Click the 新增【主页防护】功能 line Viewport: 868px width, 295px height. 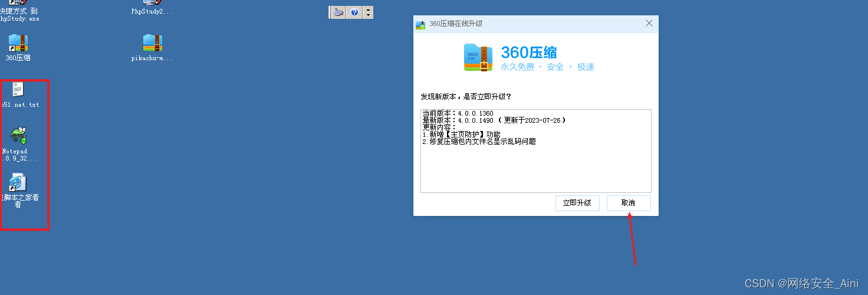(461, 135)
